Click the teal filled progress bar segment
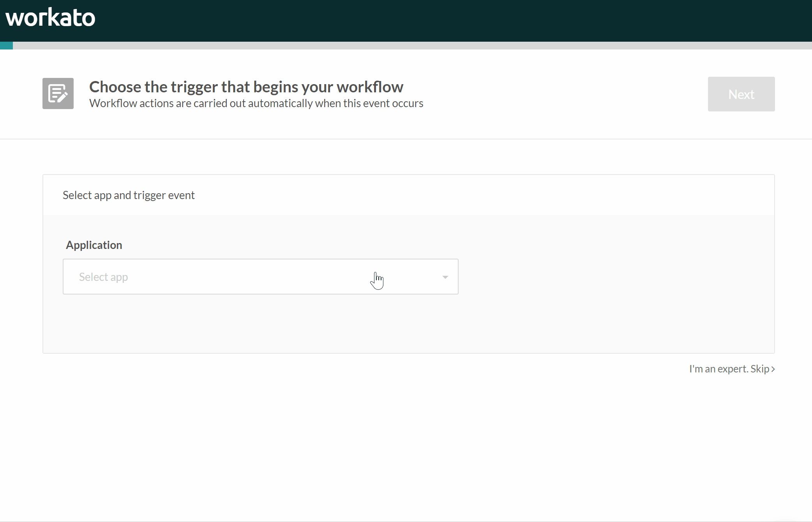 [6, 46]
